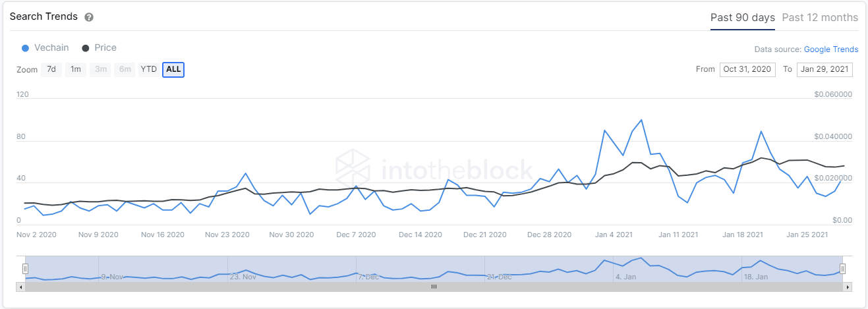Toggle the Price series legend dot

tap(86, 48)
